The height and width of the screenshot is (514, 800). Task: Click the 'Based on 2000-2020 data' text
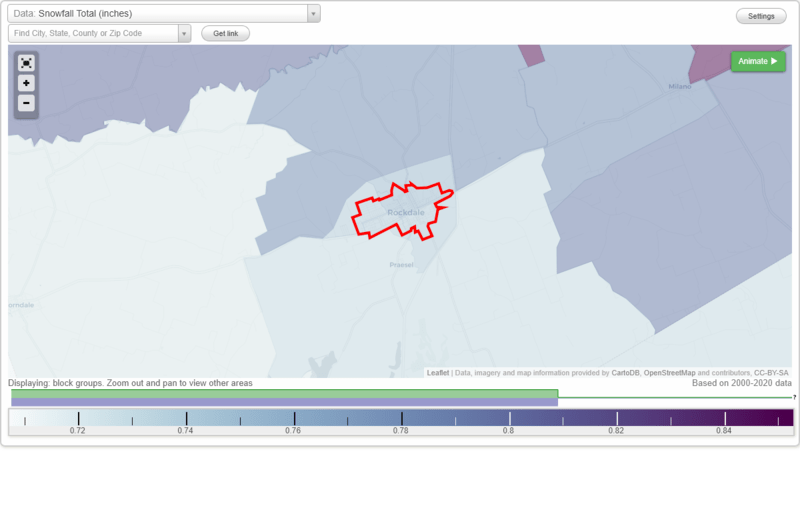(742, 383)
